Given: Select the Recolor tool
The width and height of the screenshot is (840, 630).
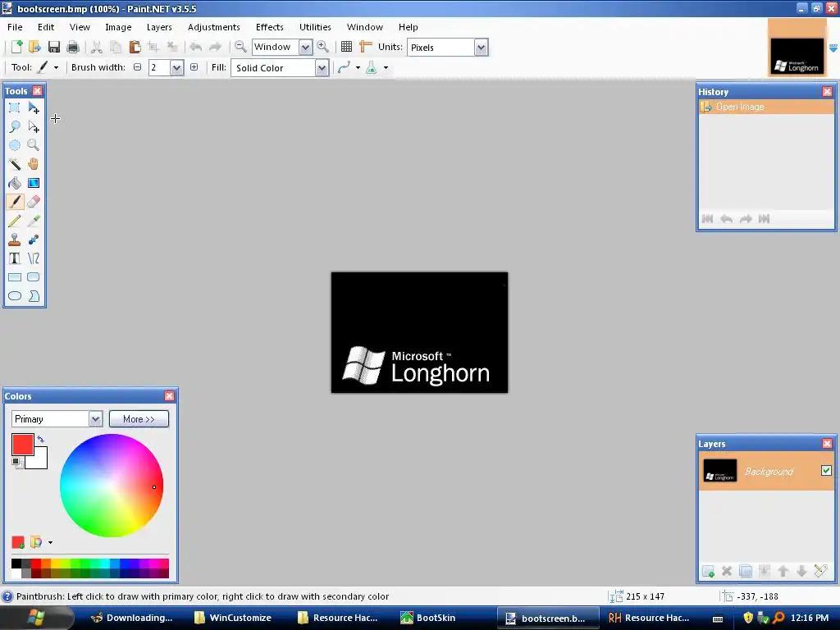Looking at the screenshot, I should (x=33, y=240).
